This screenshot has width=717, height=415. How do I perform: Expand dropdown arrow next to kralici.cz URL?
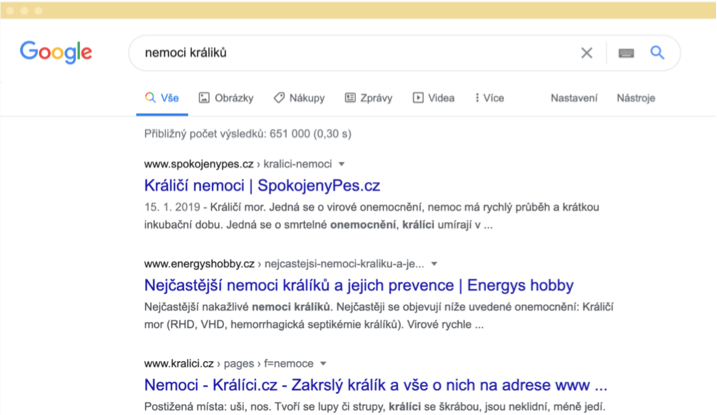click(x=323, y=364)
